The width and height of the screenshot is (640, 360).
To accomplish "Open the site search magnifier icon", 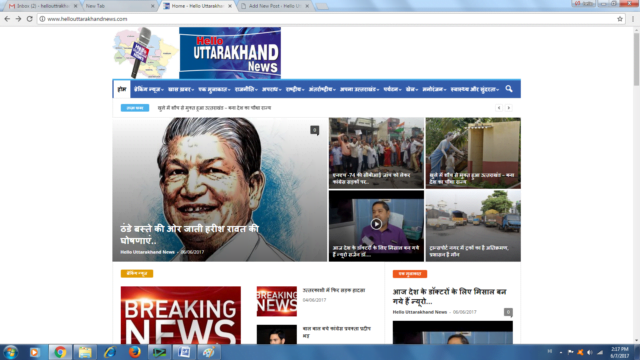I will coord(509,89).
